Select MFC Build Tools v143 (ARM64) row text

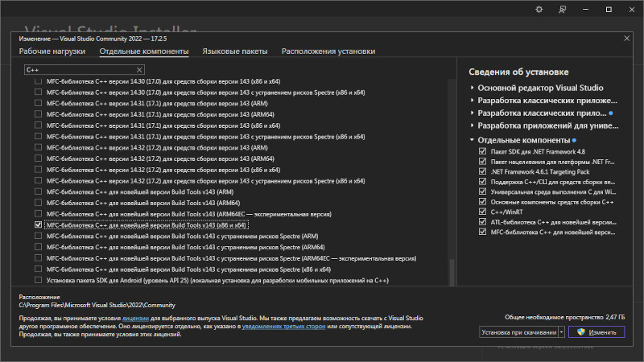pos(143,203)
